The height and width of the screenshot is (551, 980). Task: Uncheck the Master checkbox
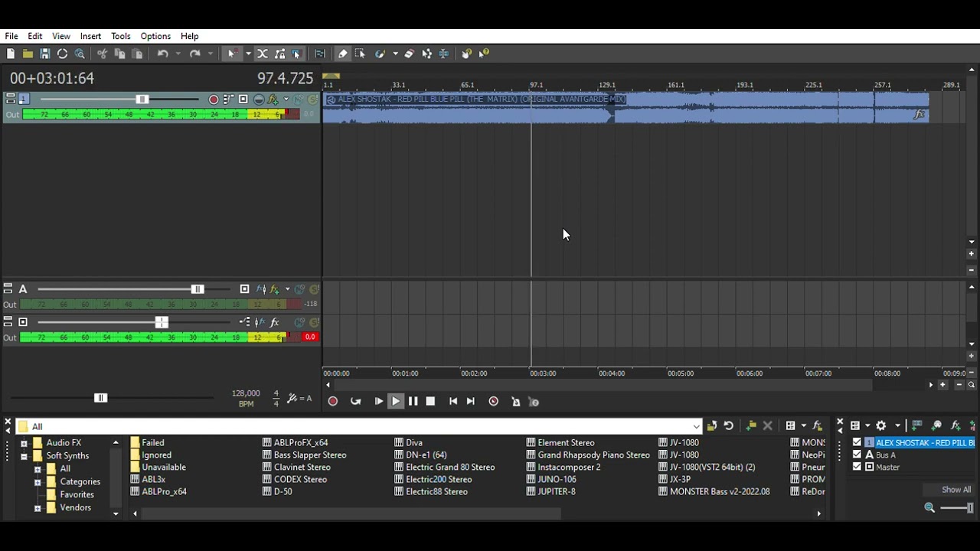tap(857, 467)
